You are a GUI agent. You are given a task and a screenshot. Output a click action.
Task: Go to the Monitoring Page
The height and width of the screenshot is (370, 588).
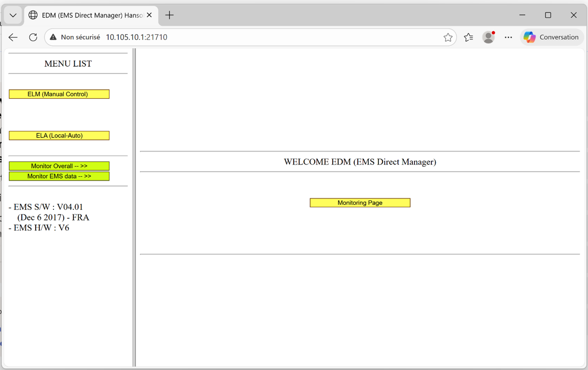click(360, 203)
